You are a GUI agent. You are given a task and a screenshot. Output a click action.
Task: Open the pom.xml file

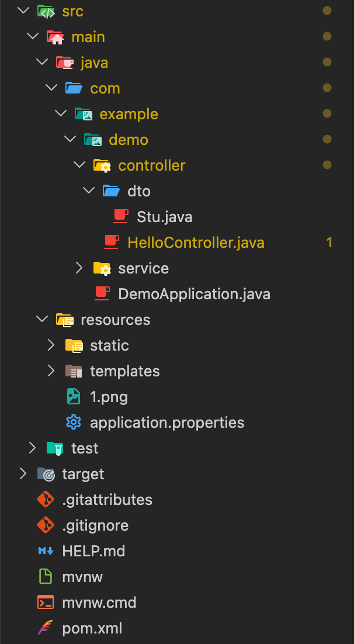click(92, 628)
